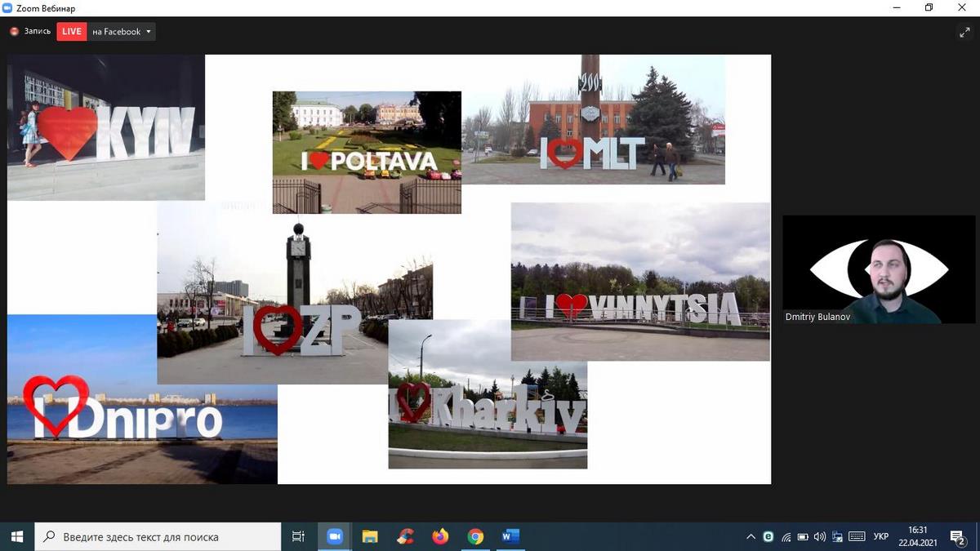The height and width of the screenshot is (551, 980).
Task: Enter full screen with the expand arrows icon
Action: coord(964,33)
